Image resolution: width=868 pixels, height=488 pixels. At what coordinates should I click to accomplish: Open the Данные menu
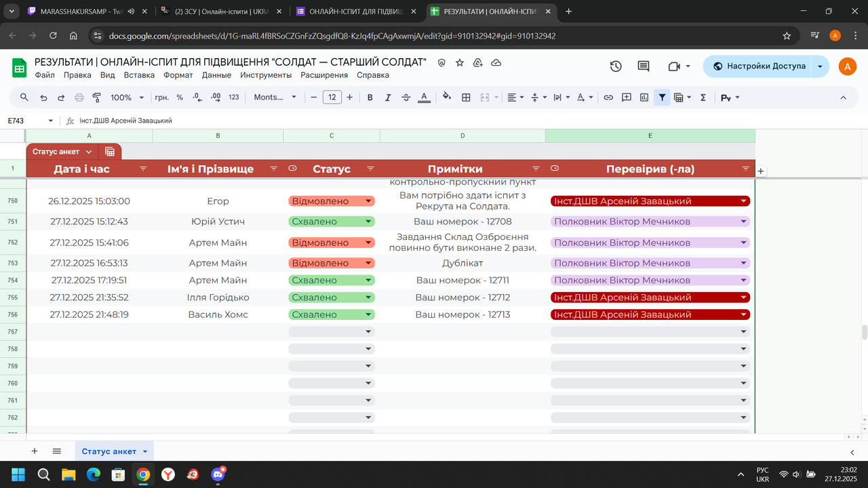point(216,75)
